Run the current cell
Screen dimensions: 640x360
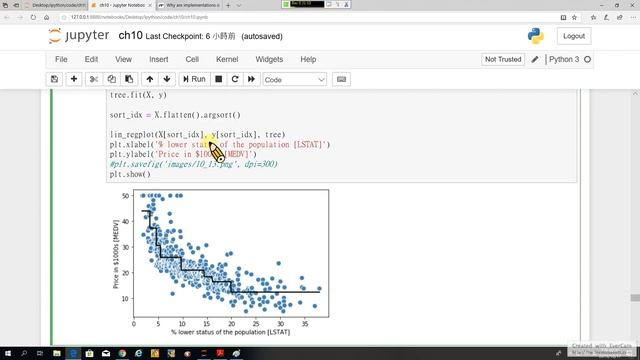click(x=194, y=79)
